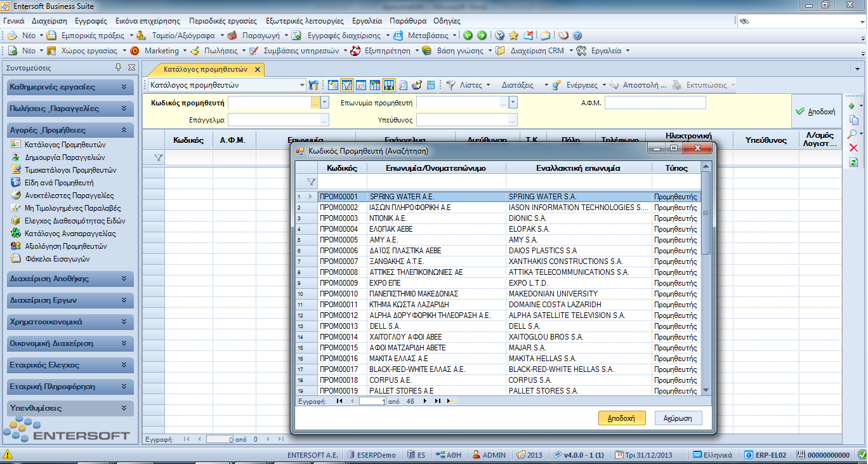The height and width of the screenshot is (464, 868).
Task: Go to the first record in dialog navigator
Action: [x=339, y=401]
